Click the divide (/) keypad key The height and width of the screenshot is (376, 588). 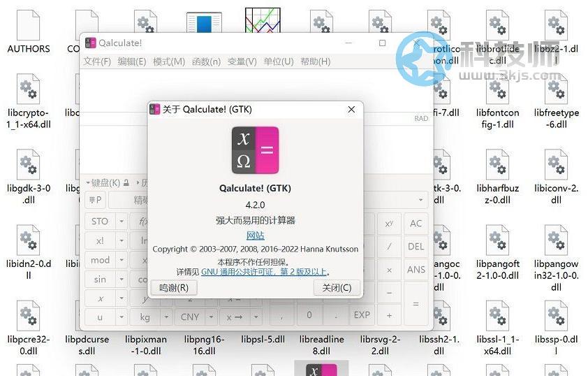(389, 247)
